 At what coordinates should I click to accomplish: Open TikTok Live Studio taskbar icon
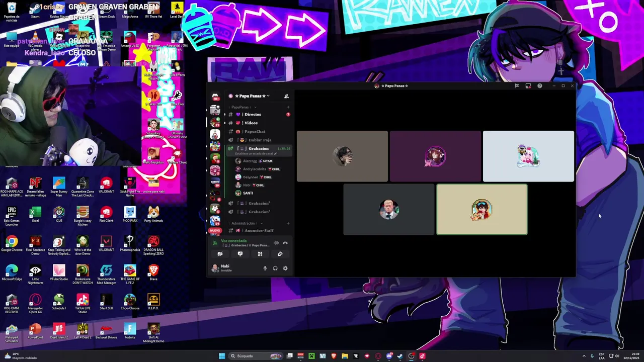[422, 356]
